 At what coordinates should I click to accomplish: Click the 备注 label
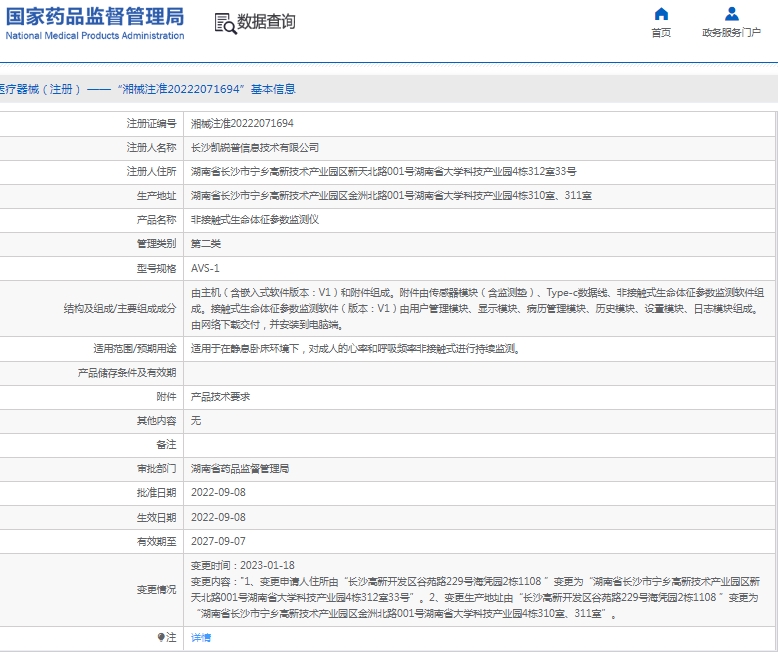[166, 445]
